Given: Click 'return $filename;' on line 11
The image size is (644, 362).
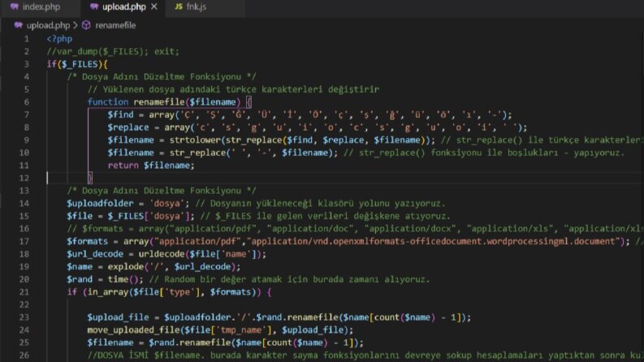Looking at the screenshot, I should [151, 166].
